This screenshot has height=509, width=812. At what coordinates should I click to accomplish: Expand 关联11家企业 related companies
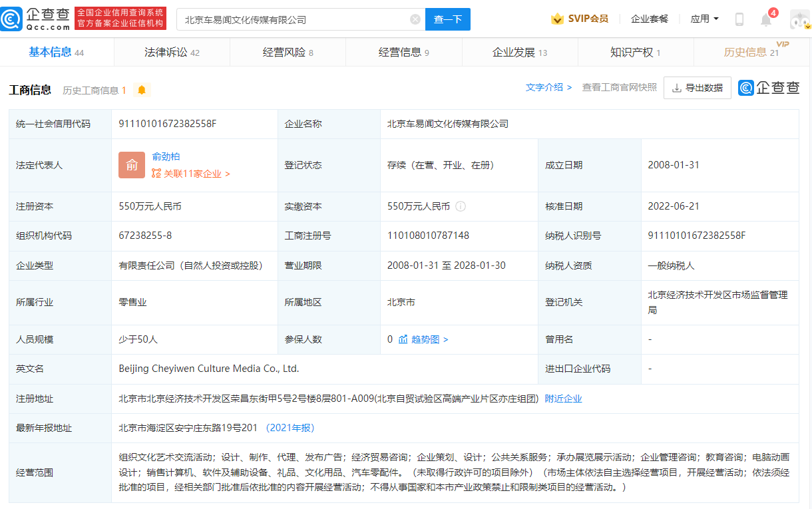pyautogui.click(x=191, y=174)
